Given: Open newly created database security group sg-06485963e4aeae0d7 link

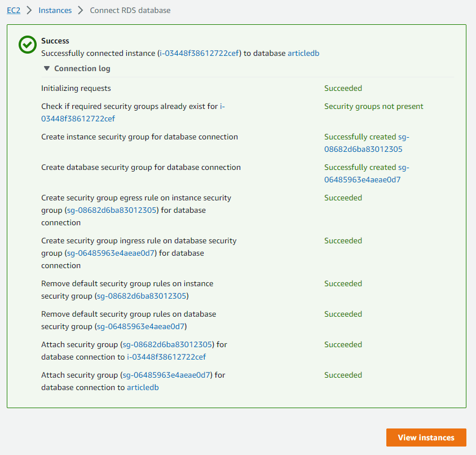Looking at the screenshot, I should 362,180.
